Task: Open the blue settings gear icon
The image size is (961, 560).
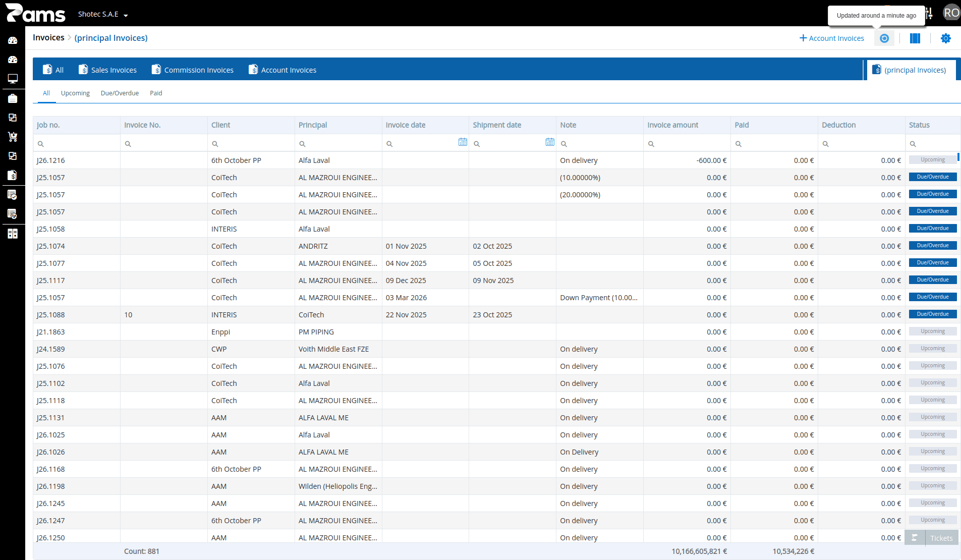Action: 946,38
